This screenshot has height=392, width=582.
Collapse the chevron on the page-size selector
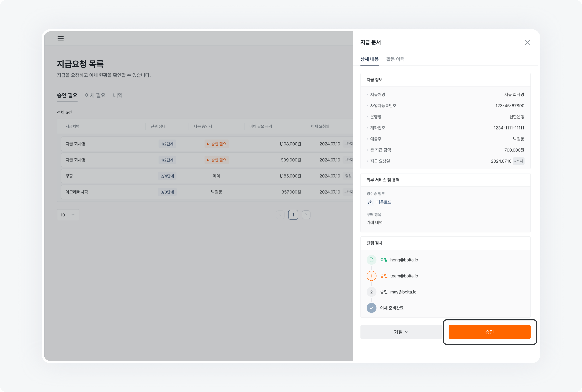73,214
